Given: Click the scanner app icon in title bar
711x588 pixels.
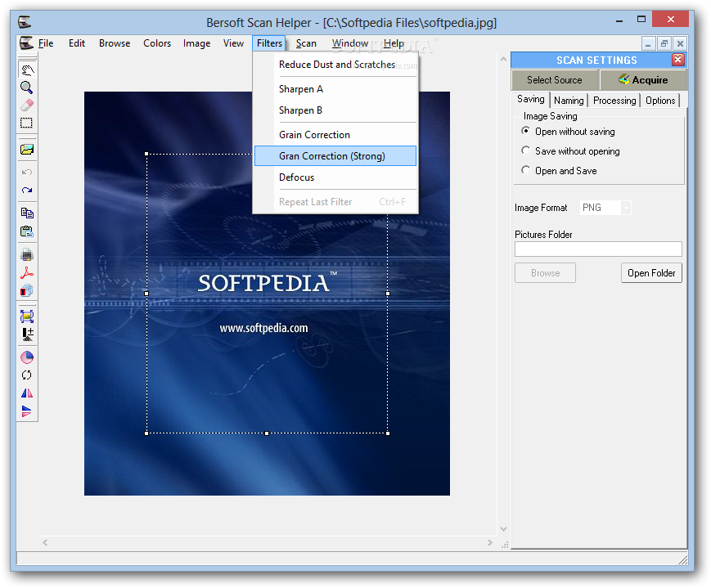Looking at the screenshot, I should point(25,22).
